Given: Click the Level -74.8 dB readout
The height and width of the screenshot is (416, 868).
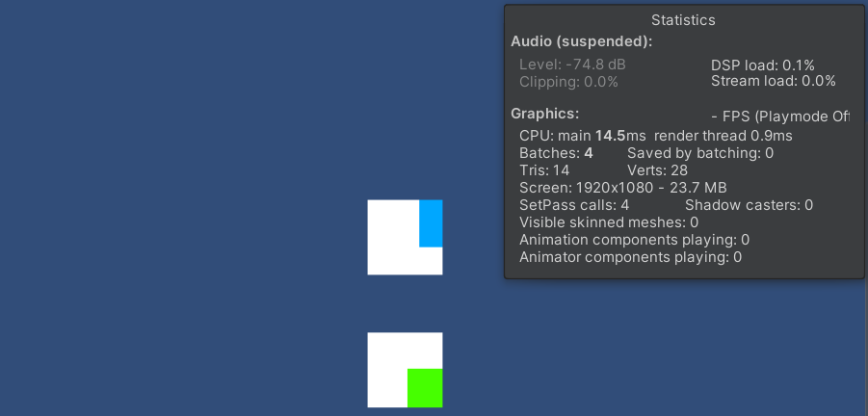Looking at the screenshot, I should click(x=572, y=65).
